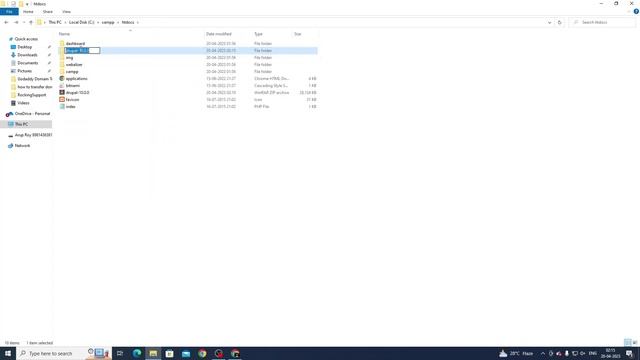Open the Home ribbon tab
Screen dimensions: 640x360
(28, 12)
